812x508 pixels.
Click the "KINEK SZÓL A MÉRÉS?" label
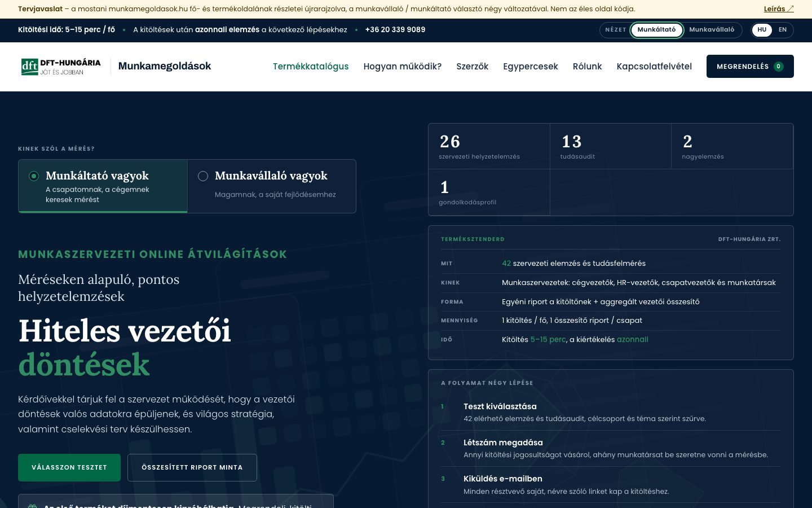(56, 149)
